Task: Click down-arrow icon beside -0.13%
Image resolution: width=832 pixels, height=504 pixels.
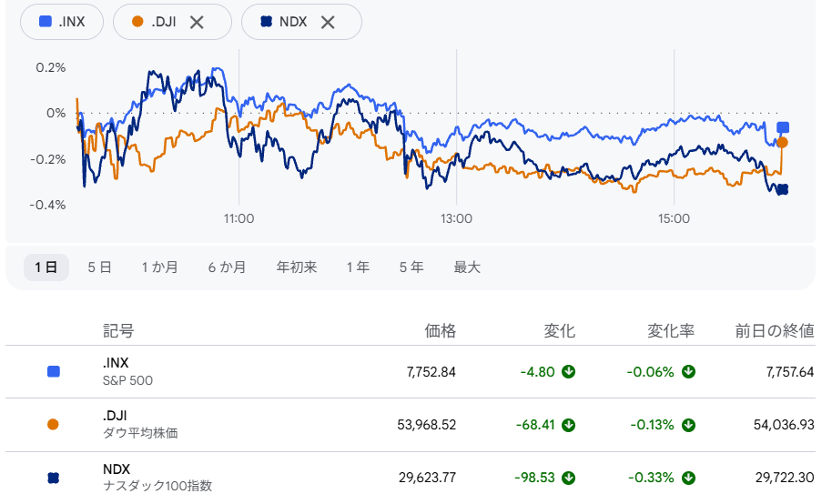Action: coord(689,425)
